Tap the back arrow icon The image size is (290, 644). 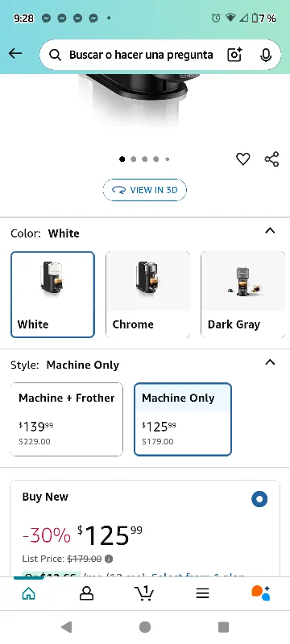click(15, 53)
